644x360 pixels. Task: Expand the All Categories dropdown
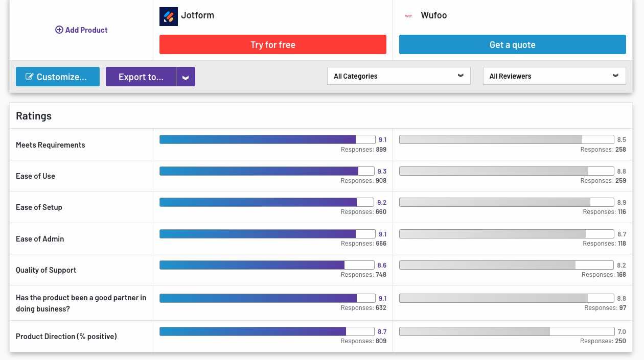(x=399, y=76)
